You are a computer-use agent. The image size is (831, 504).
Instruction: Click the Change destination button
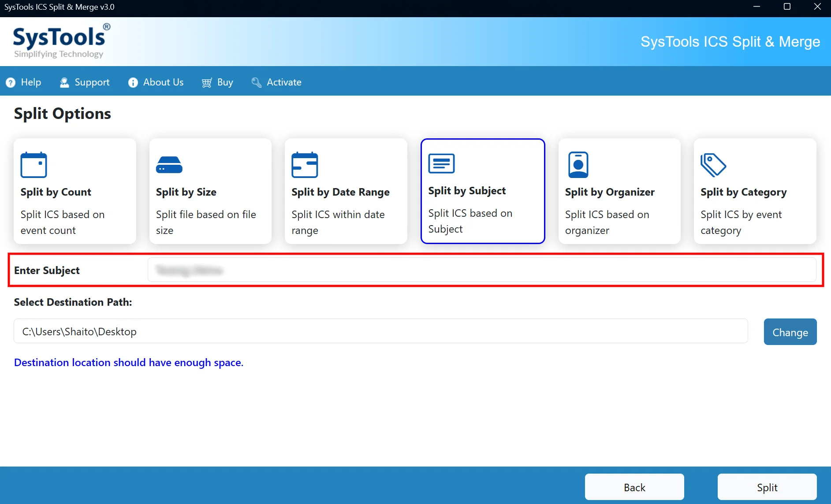click(x=790, y=332)
